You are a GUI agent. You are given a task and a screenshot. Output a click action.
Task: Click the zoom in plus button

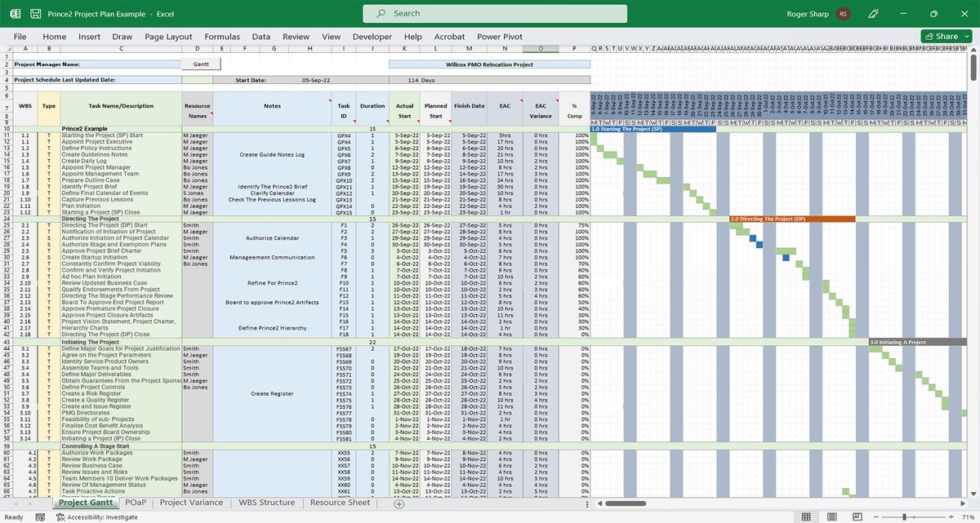[950, 516]
